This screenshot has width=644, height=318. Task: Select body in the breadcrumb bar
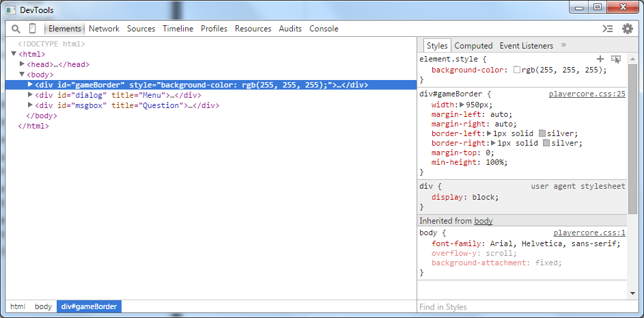tap(43, 306)
